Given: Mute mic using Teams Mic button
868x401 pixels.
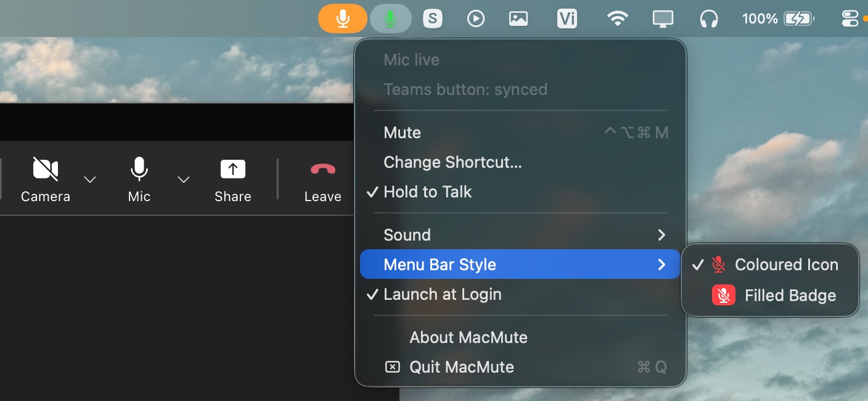Looking at the screenshot, I should pos(139,179).
